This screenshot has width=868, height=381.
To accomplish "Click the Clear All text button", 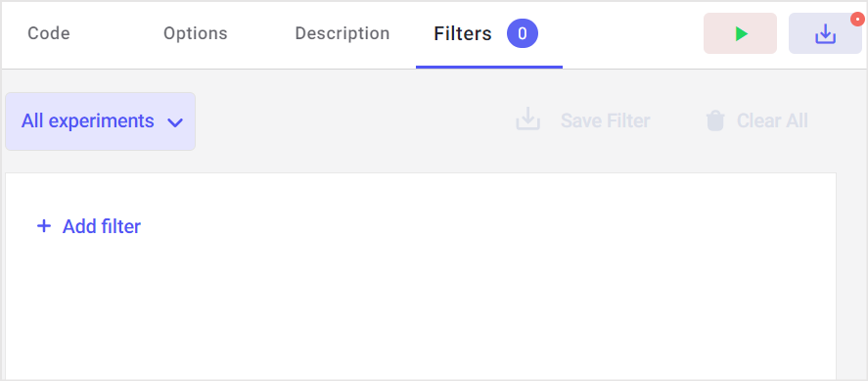I will [x=772, y=120].
